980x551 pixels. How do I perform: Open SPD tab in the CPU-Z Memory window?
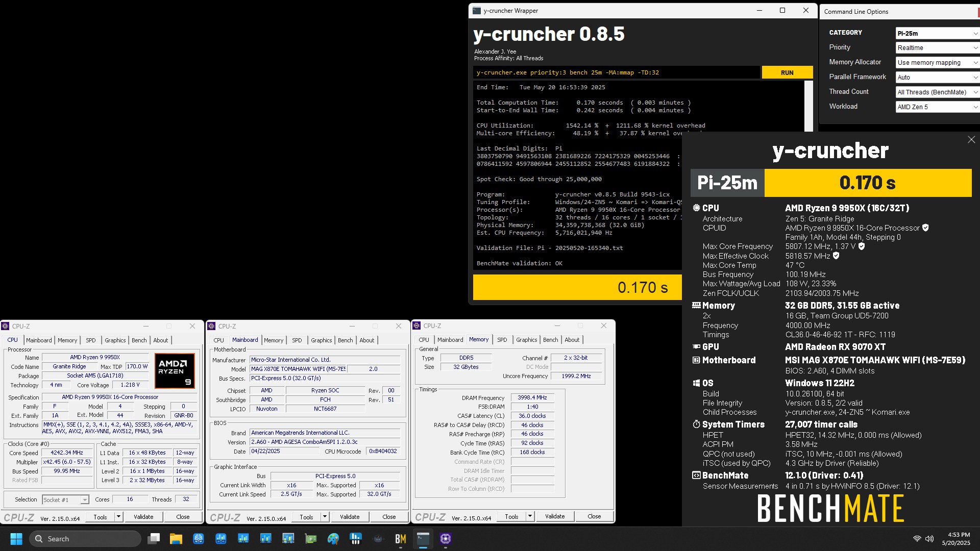502,340
